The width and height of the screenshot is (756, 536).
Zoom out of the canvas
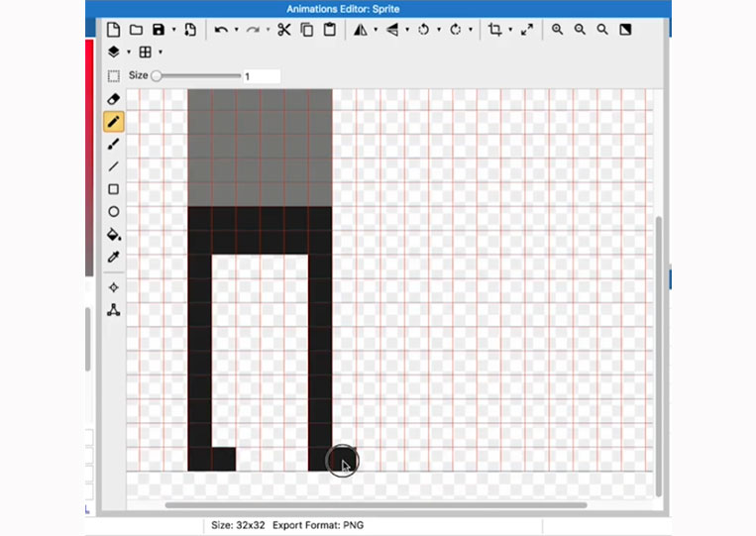580,30
